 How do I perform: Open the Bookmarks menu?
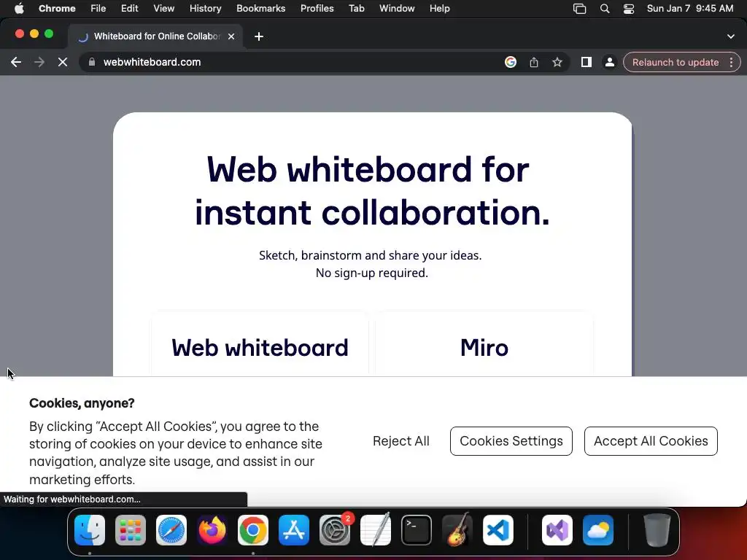tap(260, 8)
